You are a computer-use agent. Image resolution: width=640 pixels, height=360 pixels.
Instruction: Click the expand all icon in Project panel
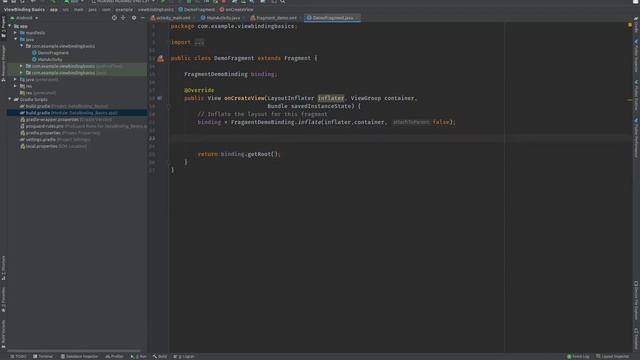click(x=123, y=18)
